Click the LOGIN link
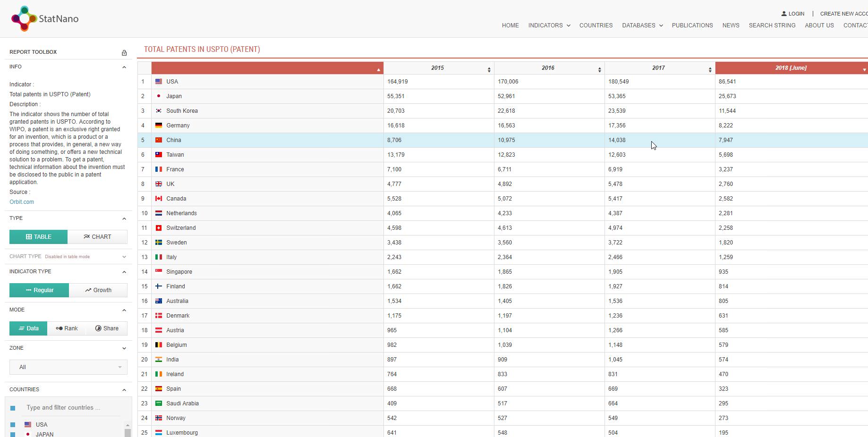 (796, 14)
